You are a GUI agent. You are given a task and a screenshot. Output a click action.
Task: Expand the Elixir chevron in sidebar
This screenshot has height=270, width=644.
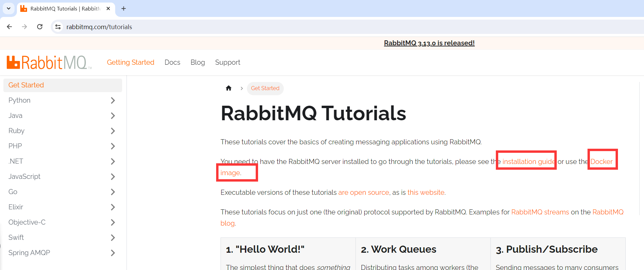pyautogui.click(x=113, y=207)
